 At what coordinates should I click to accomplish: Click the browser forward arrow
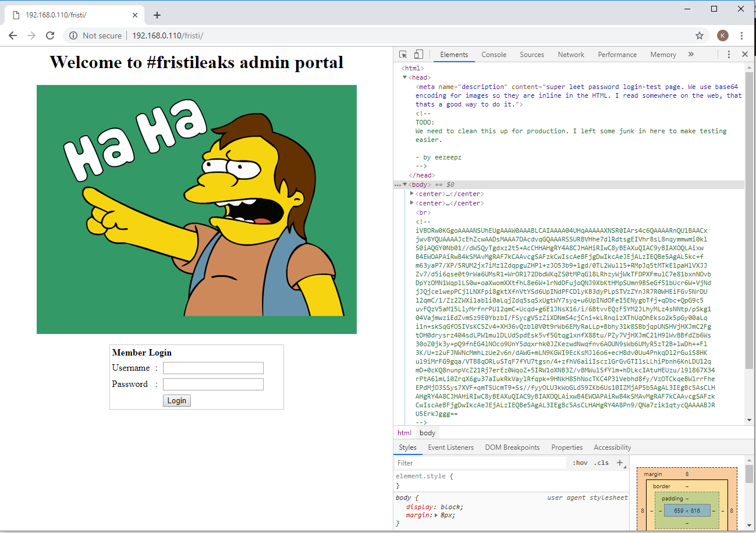(31, 35)
